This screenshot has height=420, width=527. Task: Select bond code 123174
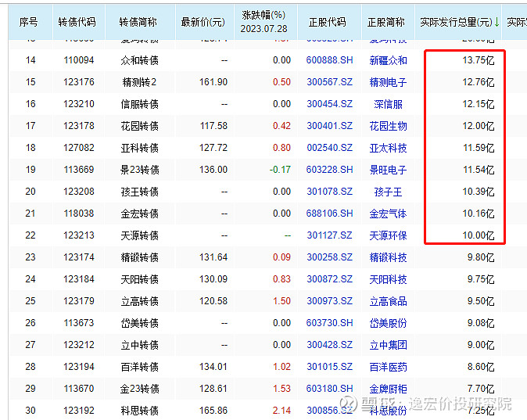coord(79,257)
